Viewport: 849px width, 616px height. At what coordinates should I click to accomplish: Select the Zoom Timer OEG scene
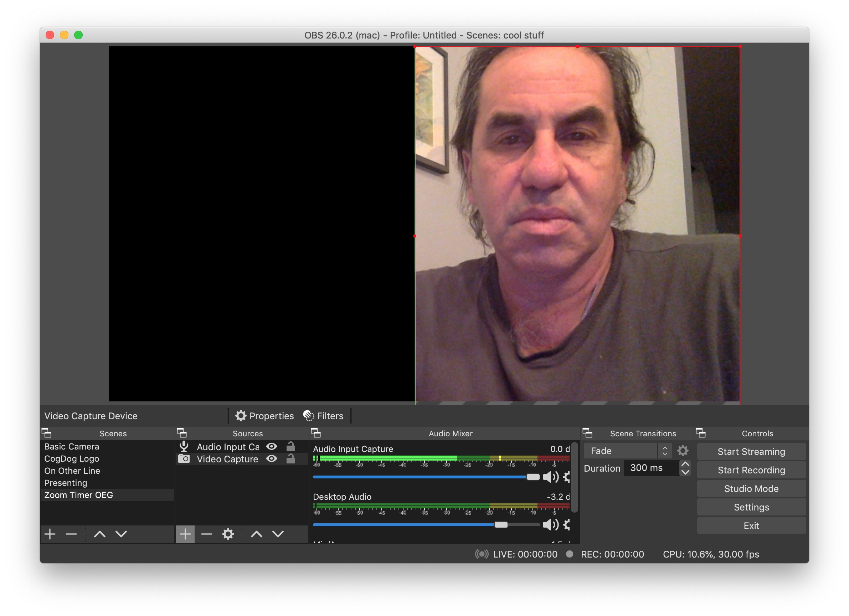(x=78, y=495)
